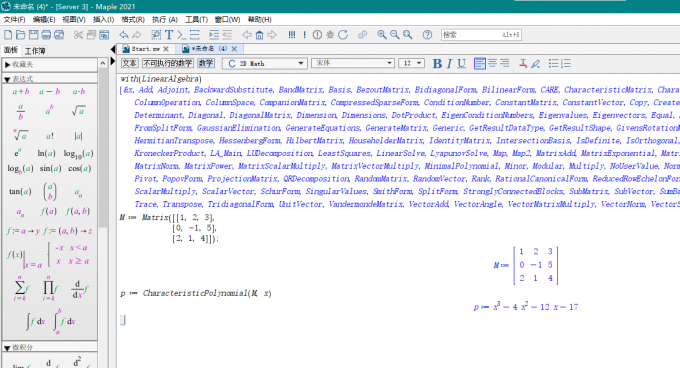Toggle bulleted list formatting
This screenshot has width=680, height=368.
[553, 64]
